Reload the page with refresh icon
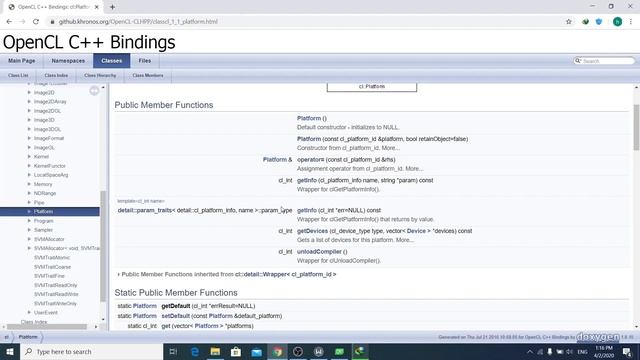640x360 pixels. 36,22
